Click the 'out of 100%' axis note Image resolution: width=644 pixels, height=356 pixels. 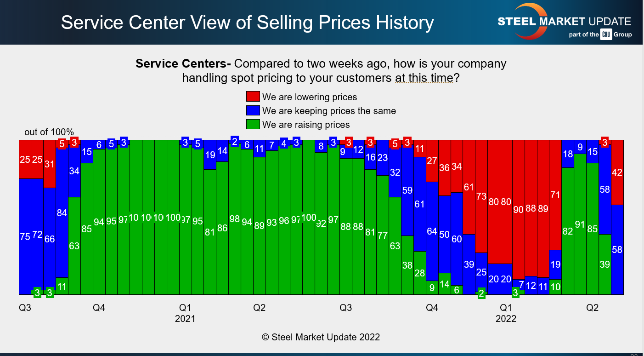(x=49, y=132)
